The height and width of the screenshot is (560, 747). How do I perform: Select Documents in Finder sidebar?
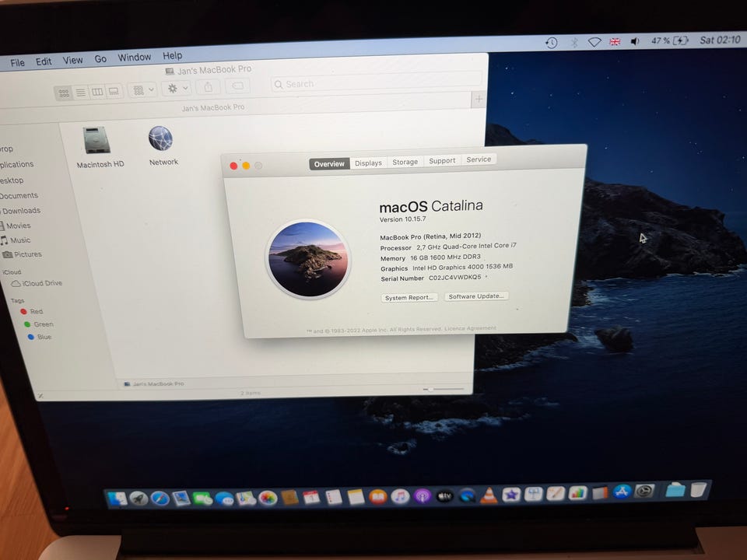pyautogui.click(x=18, y=196)
